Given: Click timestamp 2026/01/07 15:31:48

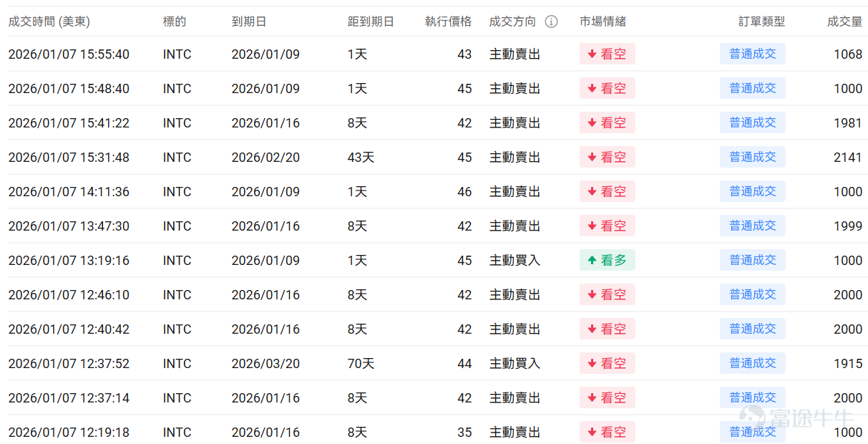Looking at the screenshot, I should click(x=69, y=158).
